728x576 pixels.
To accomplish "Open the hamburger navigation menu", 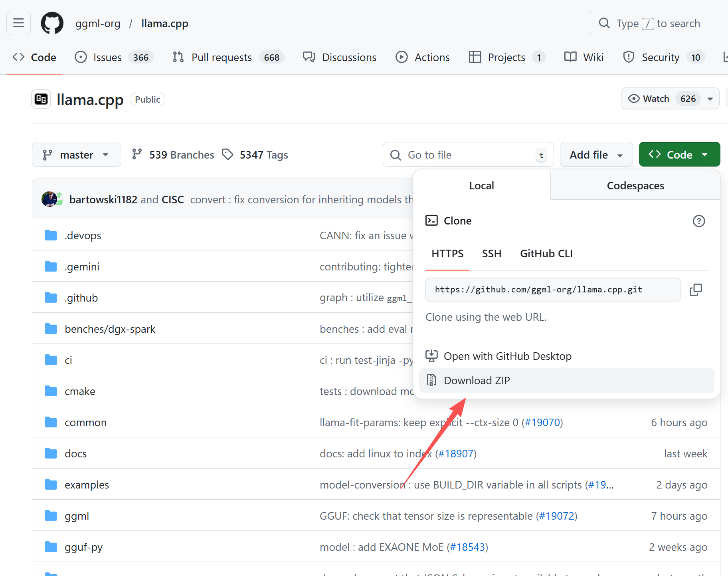I will tap(18, 23).
